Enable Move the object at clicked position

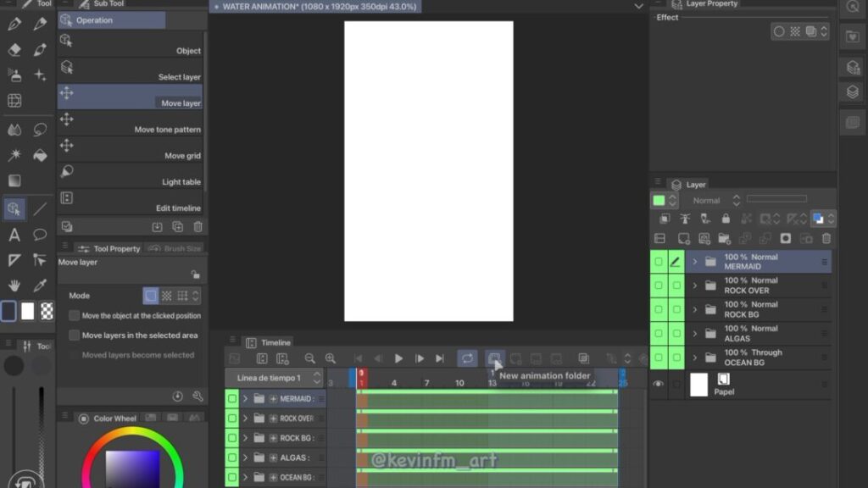[75, 315]
